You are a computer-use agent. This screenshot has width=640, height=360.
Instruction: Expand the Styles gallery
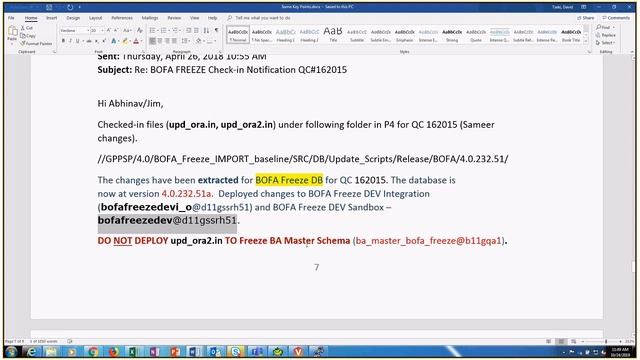[x=586, y=41]
